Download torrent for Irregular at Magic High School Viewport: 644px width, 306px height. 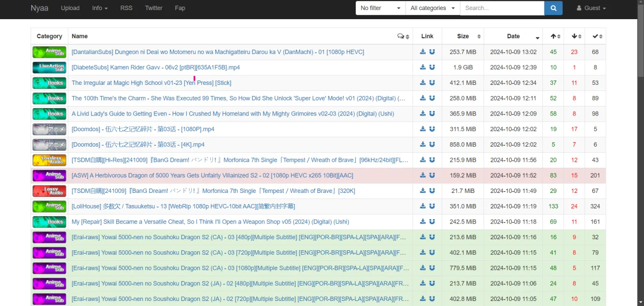[x=423, y=82]
